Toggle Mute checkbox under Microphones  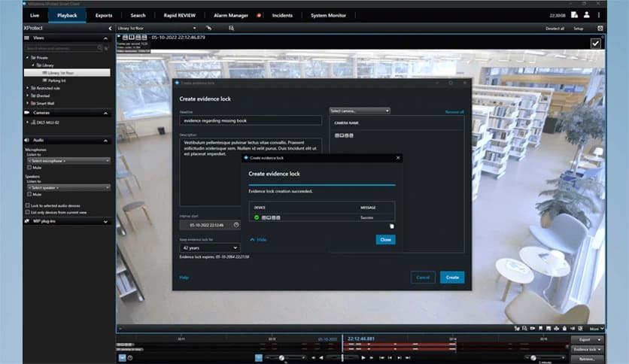[29, 168]
